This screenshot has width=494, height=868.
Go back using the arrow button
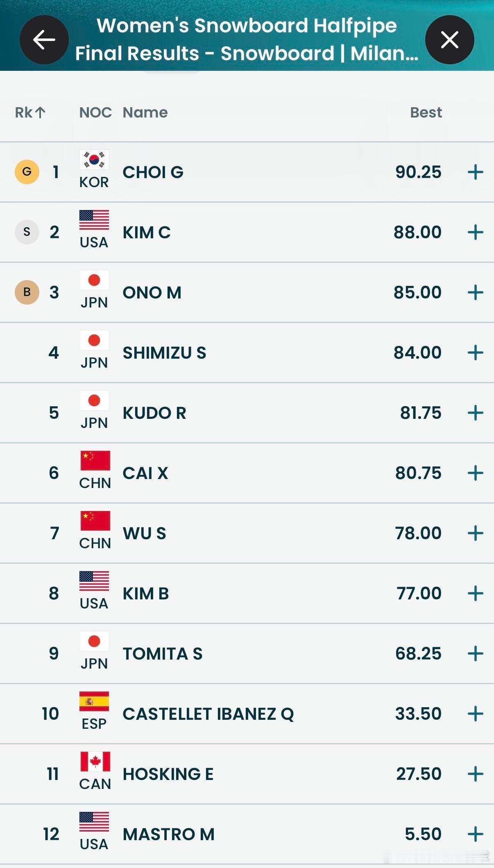44,40
